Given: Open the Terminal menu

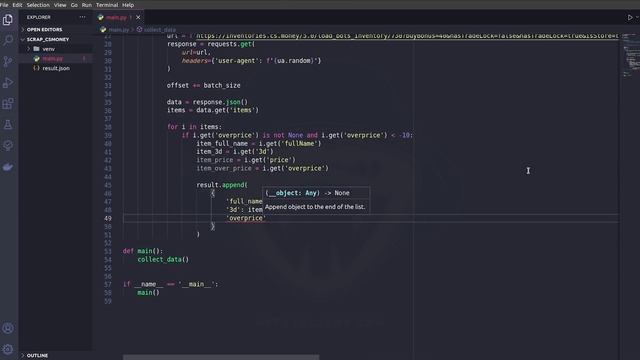Looking at the screenshot, I should point(107,5).
